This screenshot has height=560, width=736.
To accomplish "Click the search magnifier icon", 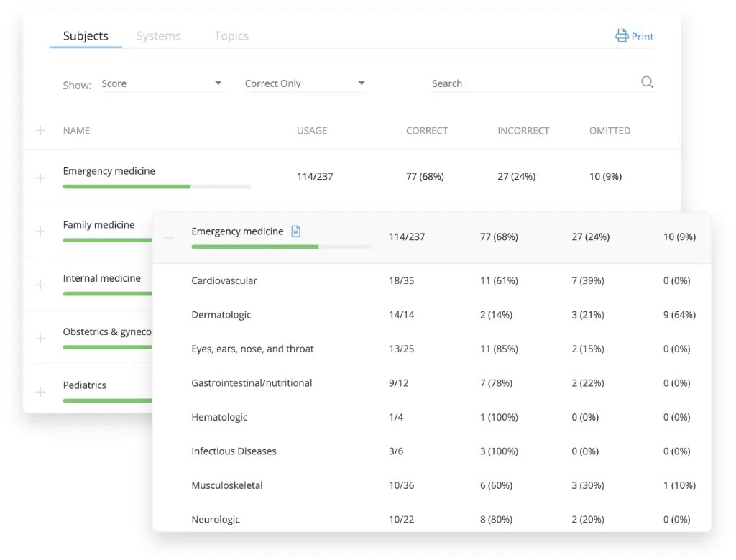I will [647, 83].
